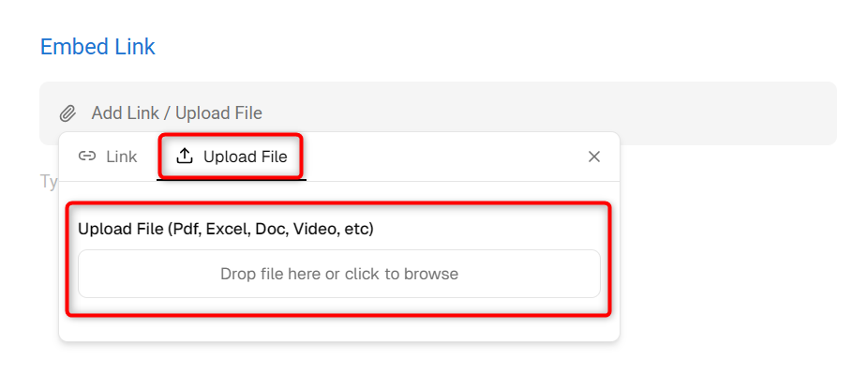Screen dimensions: 868x389
Task: Click the drop file browse area
Action: pyautogui.click(x=338, y=274)
